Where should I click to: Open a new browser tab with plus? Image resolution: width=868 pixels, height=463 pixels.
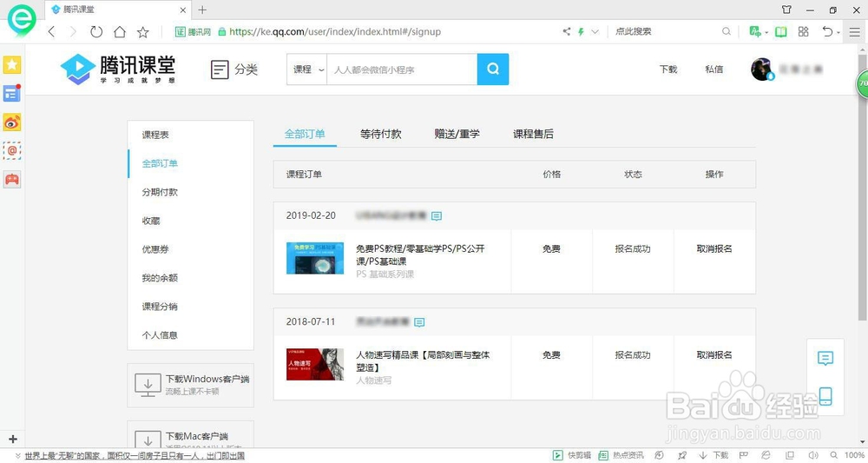tap(202, 10)
